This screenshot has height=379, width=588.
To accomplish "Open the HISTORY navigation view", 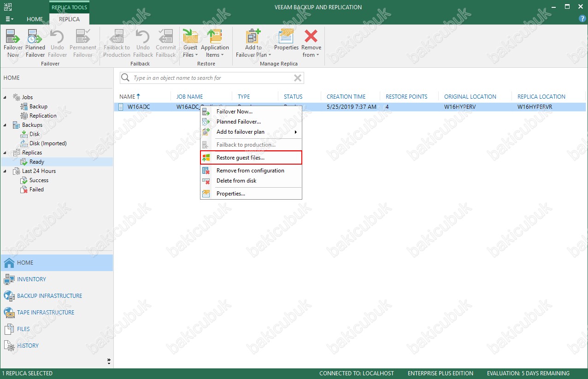I will 56,346.
